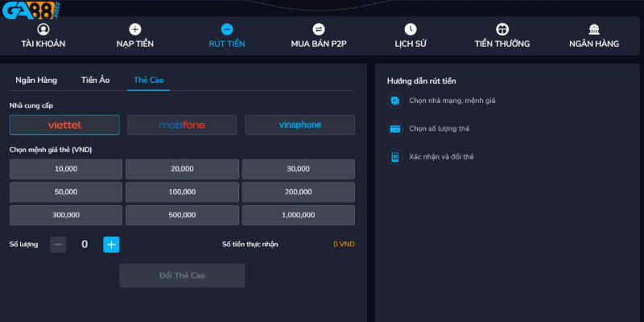Viewport: 644px width, 322px height.
Task: Click the 0 VND received amount
Action: click(x=344, y=245)
